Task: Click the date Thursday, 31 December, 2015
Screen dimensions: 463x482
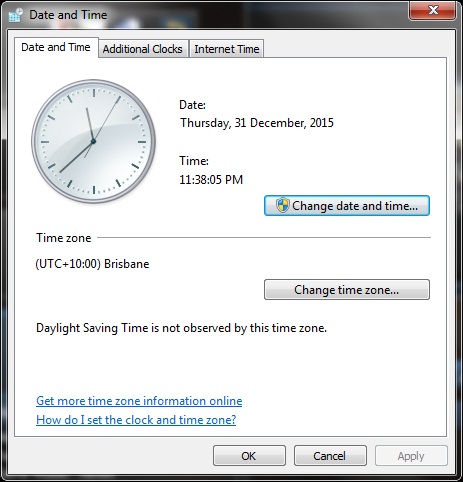Action: (x=257, y=123)
